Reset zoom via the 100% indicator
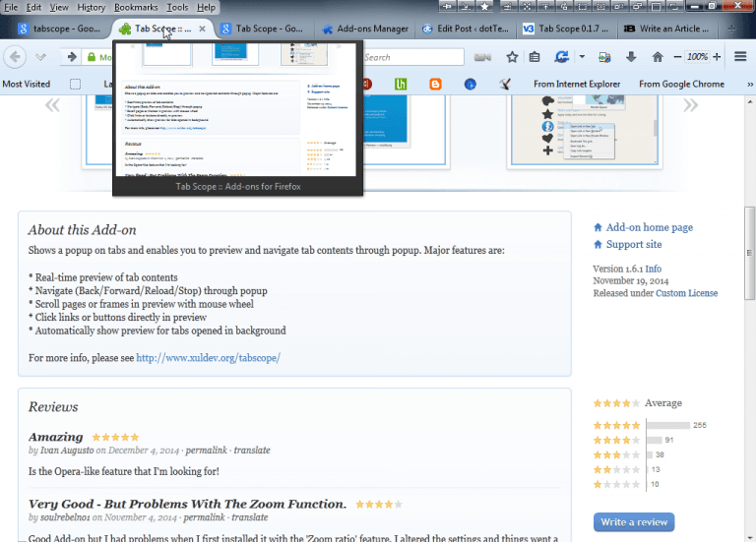 coord(697,57)
